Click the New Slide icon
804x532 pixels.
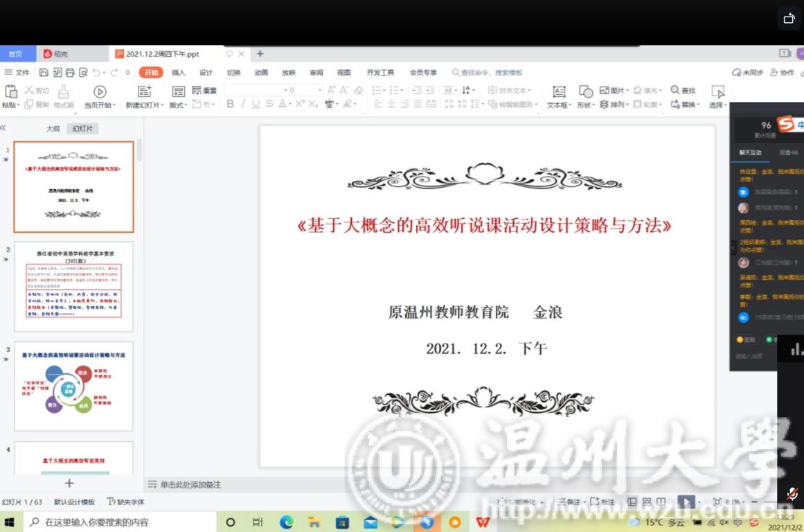tap(145, 92)
